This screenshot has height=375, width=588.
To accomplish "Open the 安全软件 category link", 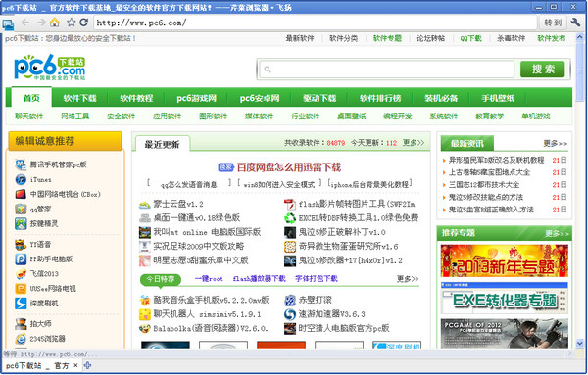I will click(x=122, y=117).
